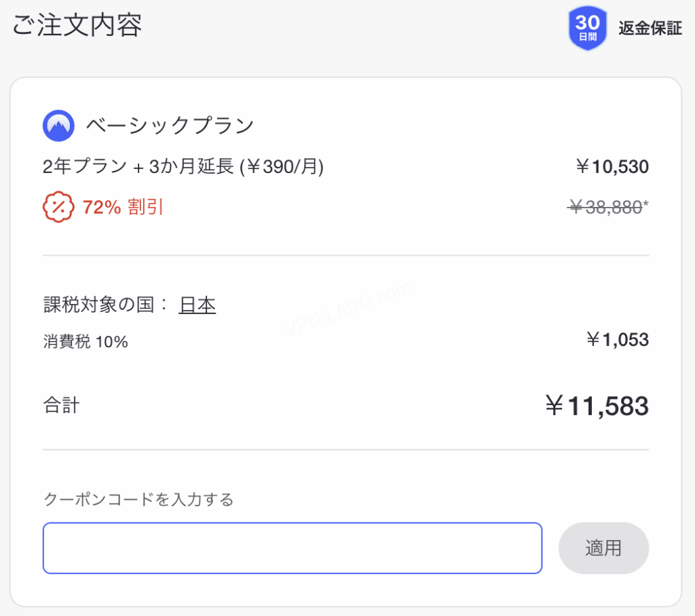Change tax country via 日本 link

click(197, 305)
